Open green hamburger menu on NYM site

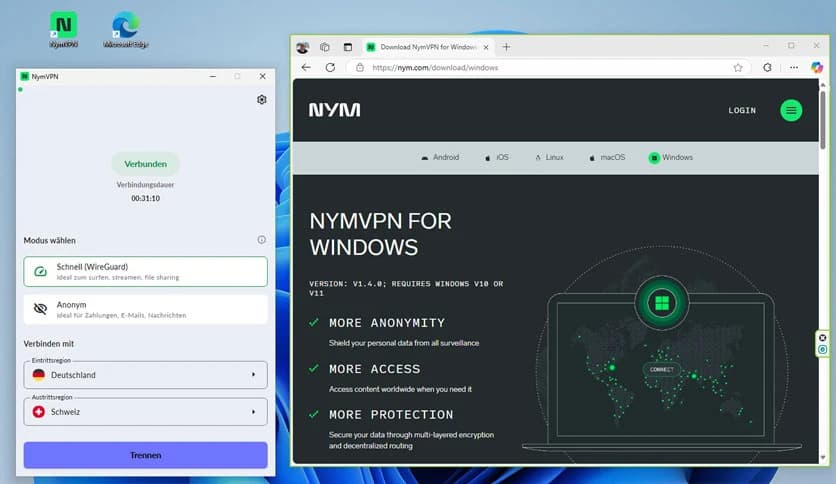coord(791,110)
